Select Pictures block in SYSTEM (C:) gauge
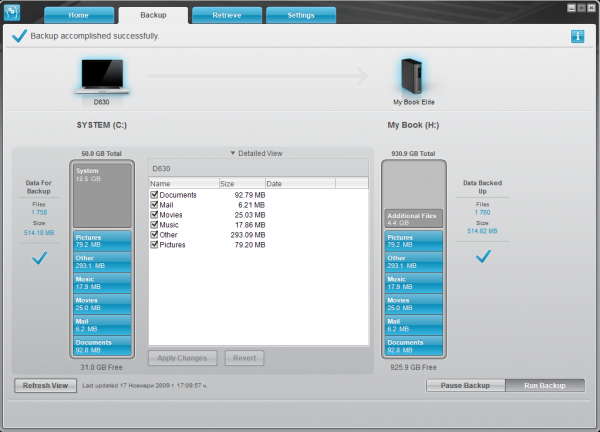Viewport: 600px width, 432px height. click(x=102, y=241)
